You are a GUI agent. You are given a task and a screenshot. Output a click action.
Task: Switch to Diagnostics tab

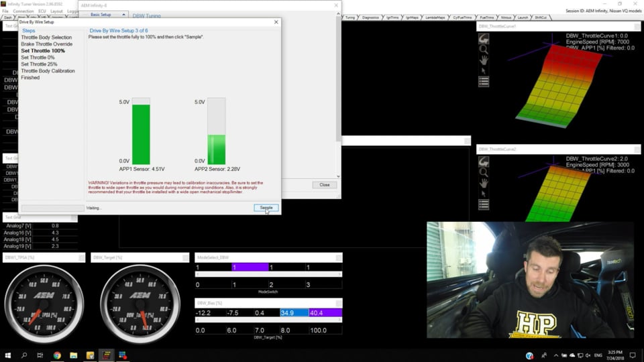[370, 17]
